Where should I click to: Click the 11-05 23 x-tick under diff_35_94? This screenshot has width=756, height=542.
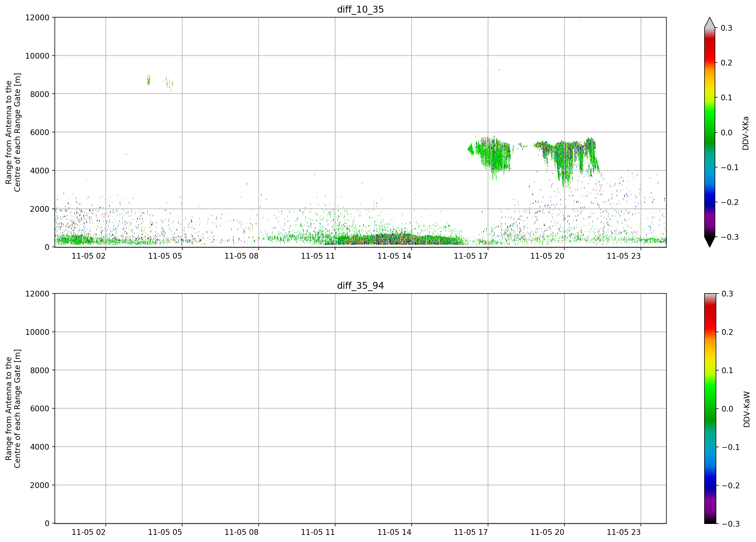point(624,532)
